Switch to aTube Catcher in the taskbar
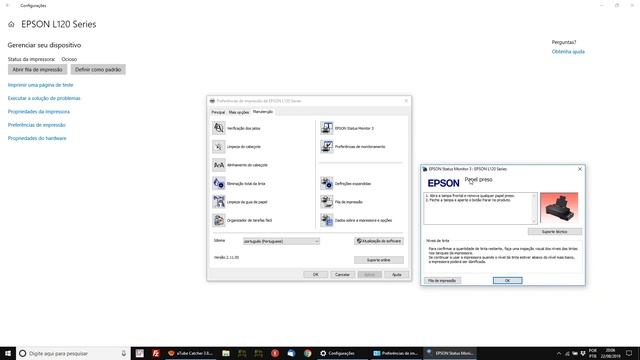This screenshot has height=360, width=640. point(191,353)
